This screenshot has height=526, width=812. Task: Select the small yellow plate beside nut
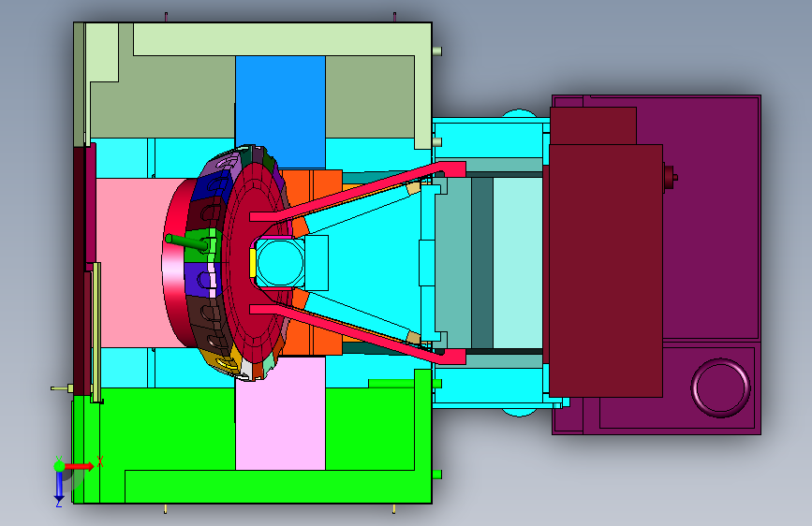pyautogui.click(x=253, y=263)
